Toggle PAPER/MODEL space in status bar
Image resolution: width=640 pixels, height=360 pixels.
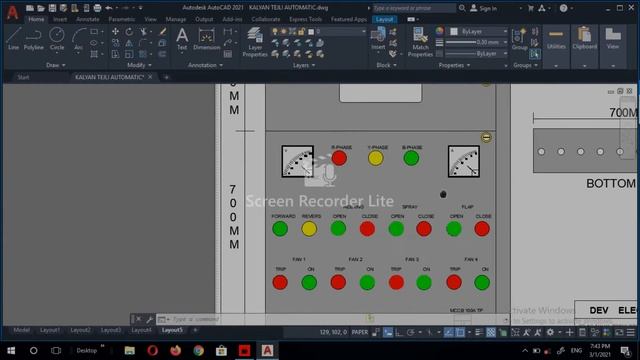[360, 332]
